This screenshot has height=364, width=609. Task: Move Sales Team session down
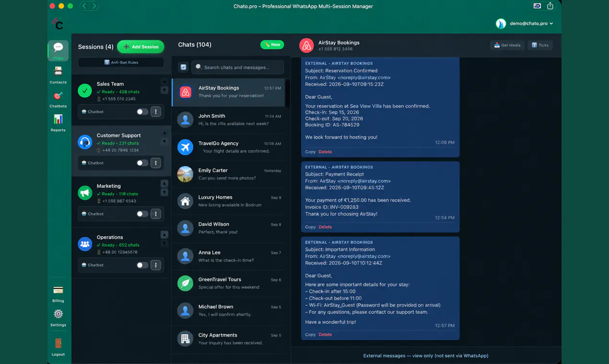(164, 90)
